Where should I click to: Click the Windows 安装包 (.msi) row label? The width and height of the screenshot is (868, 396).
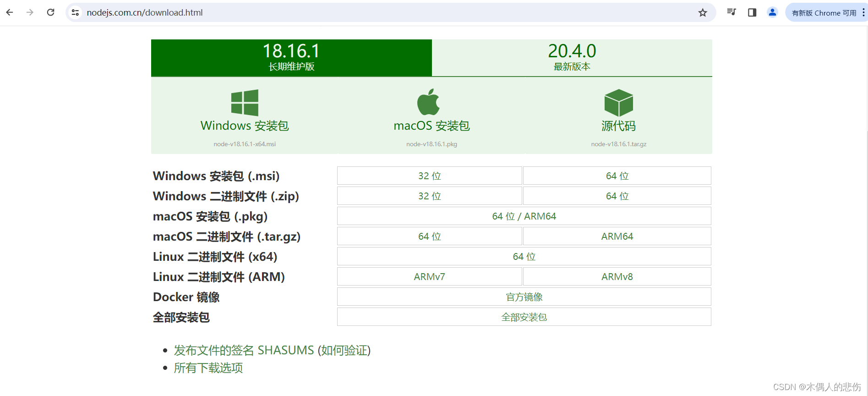tap(216, 176)
